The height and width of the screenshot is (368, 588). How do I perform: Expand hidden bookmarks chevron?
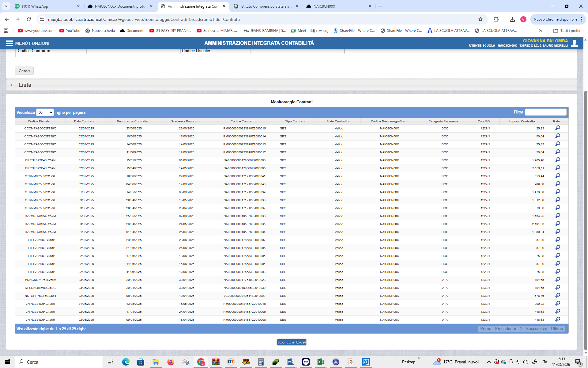coord(541,31)
